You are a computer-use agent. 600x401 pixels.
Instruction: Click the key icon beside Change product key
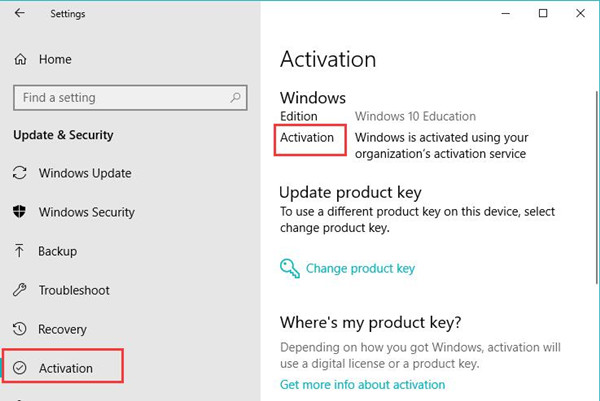pos(290,268)
